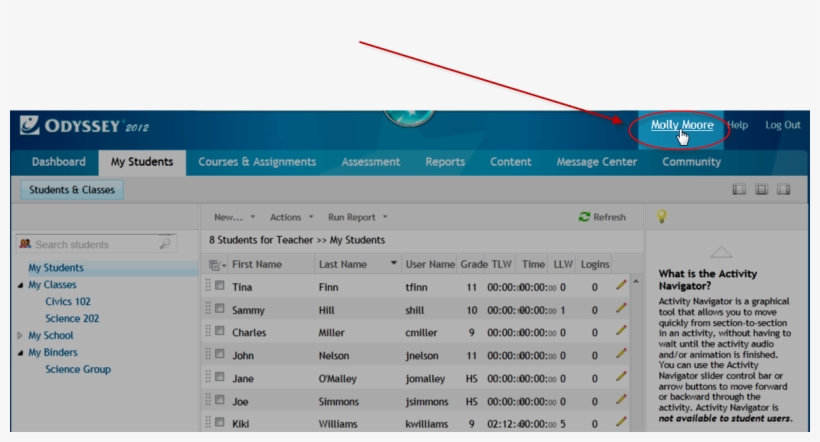
Task: Check the box for Joe Simmons
Action: tap(220, 400)
